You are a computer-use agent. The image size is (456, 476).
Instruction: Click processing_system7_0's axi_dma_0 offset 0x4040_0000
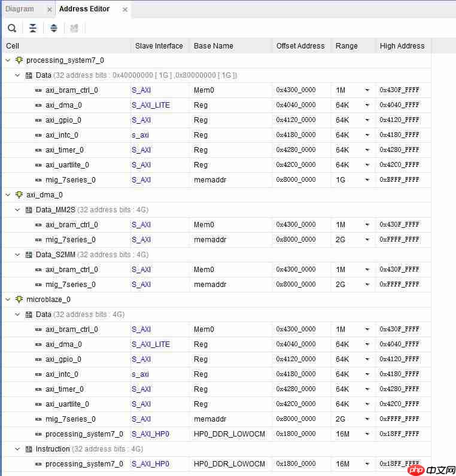[296, 105]
